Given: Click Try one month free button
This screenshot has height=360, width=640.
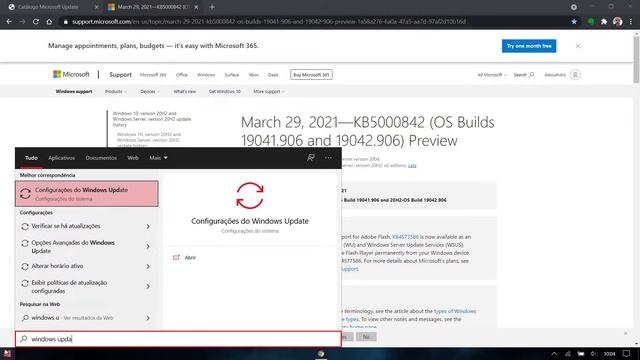Looking at the screenshot, I should coord(529,46).
